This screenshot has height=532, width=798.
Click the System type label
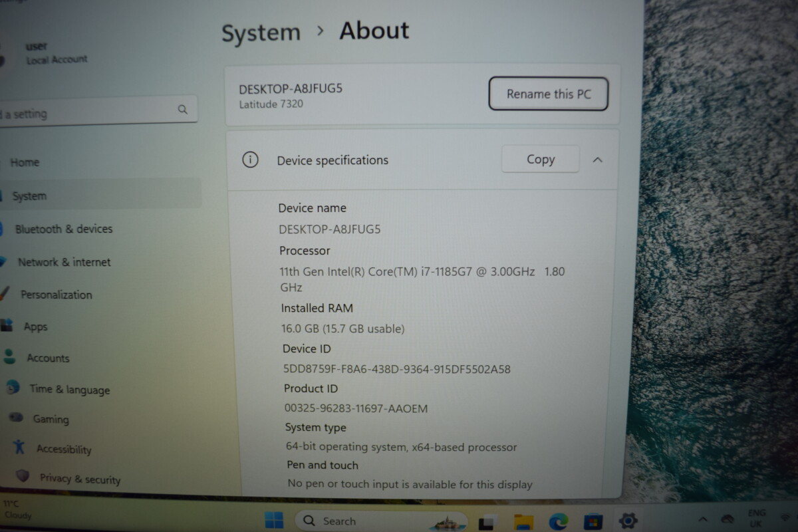click(316, 428)
